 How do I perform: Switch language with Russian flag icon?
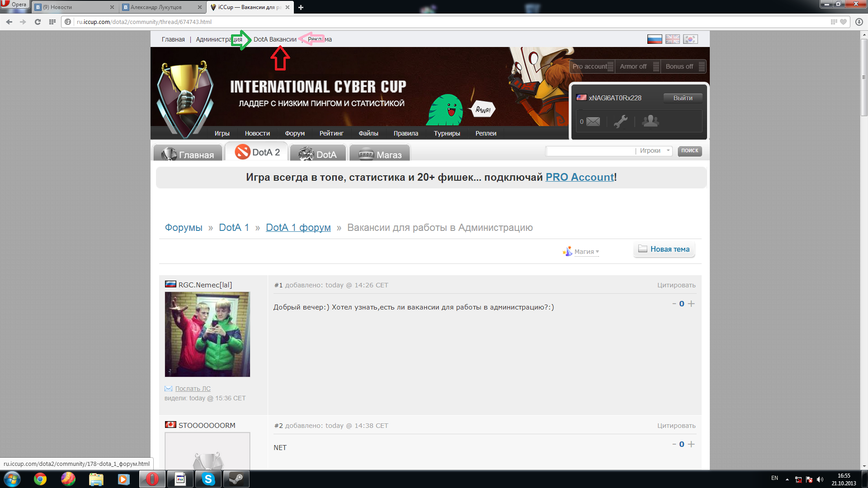pyautogui.click(x=654, y=39)
